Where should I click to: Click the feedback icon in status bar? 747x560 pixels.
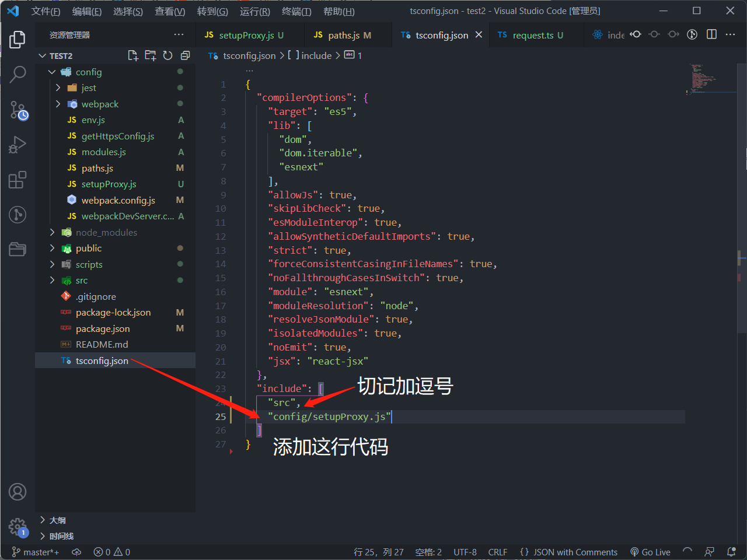709,552
